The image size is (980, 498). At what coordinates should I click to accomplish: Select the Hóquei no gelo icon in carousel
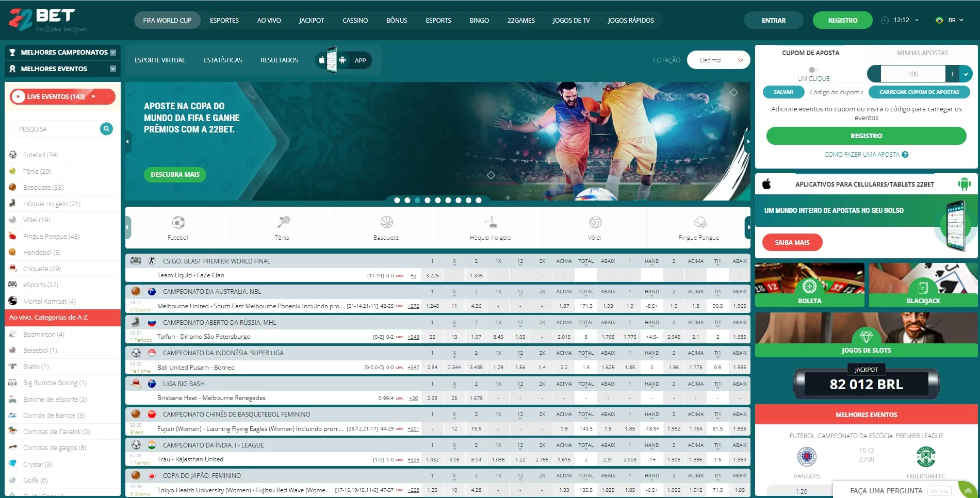491,223
